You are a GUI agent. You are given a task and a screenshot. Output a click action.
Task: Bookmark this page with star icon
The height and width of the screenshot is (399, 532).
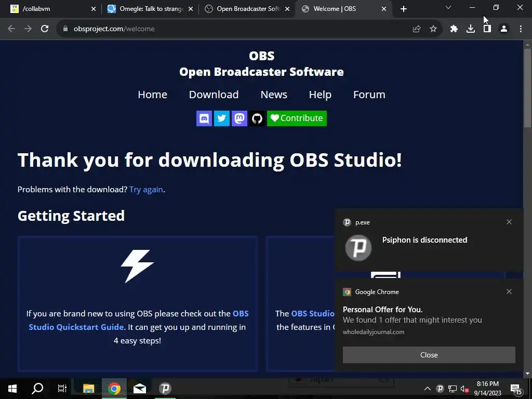click(433, 29)
